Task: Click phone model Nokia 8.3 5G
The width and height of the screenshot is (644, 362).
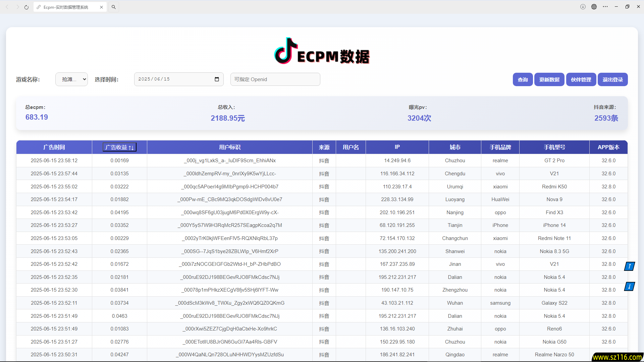Action: (x=554, y=251)
